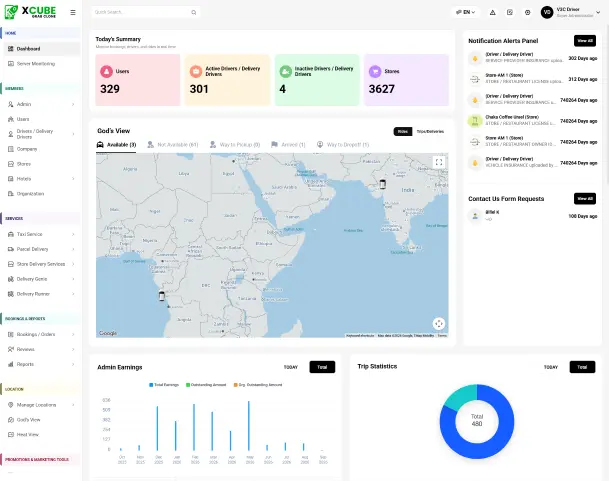Open Organization in the sidebar

click(42, 194)
